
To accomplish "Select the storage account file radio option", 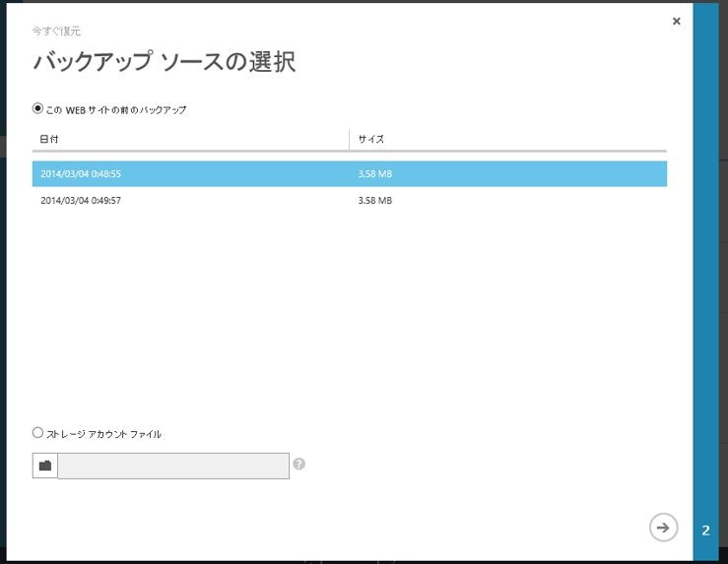I will click(37, 433).
